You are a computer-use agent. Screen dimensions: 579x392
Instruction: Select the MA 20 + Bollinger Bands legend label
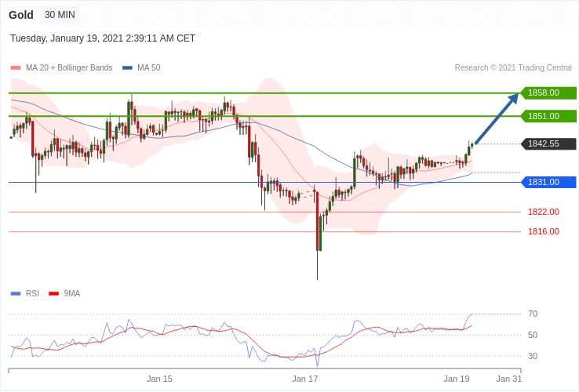[x=69, y=68]
